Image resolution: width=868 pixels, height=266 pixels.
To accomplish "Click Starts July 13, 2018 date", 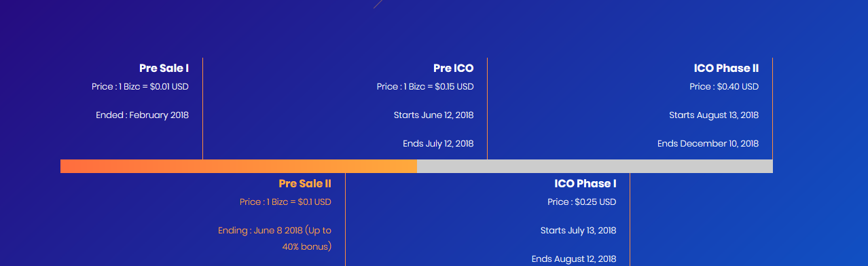I will (579, 230).
